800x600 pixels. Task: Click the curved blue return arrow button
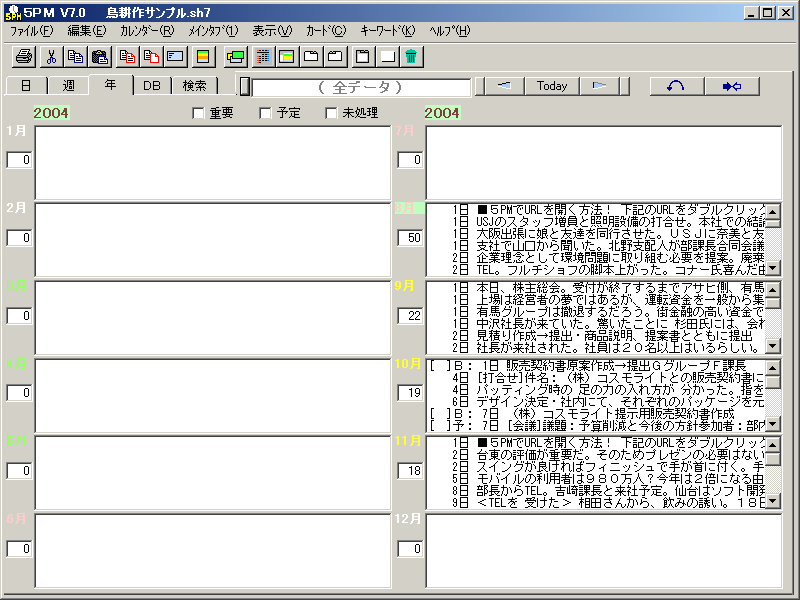pos(677,86)
